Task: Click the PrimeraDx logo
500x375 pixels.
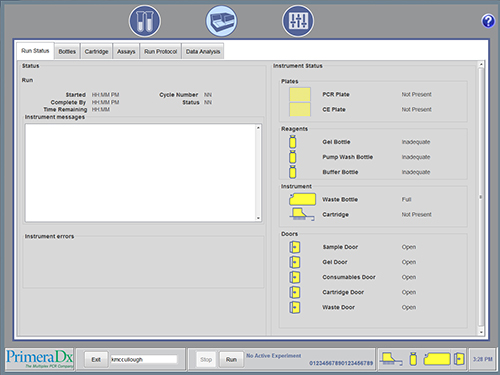Action: 39,359
